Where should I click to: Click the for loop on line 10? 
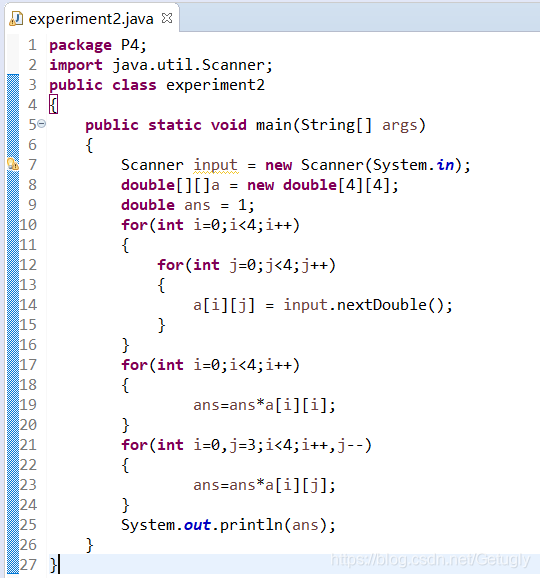tap(211, 225)
